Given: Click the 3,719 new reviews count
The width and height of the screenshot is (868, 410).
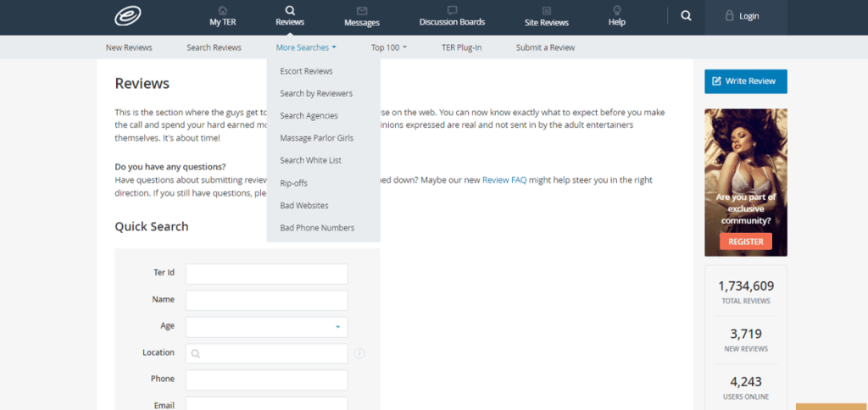Looking at the screenshot, I should (x=746, y=334).
